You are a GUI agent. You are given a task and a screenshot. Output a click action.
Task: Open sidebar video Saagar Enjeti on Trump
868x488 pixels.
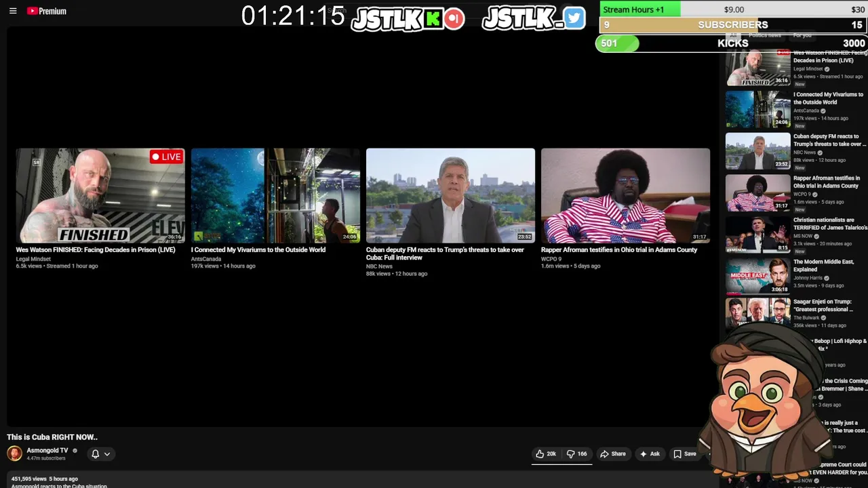coord(823,305)
